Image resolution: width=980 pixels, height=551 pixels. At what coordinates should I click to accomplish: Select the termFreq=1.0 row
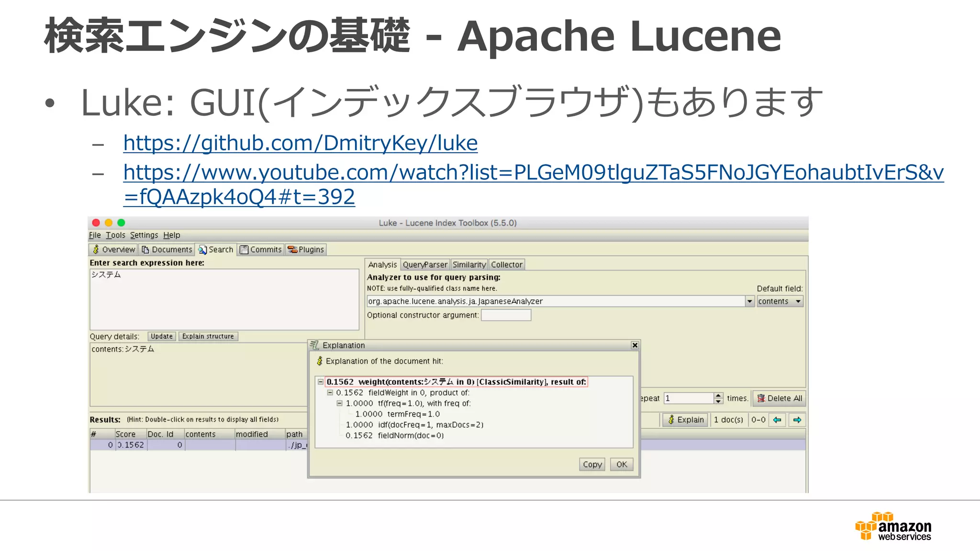[397, 414]
